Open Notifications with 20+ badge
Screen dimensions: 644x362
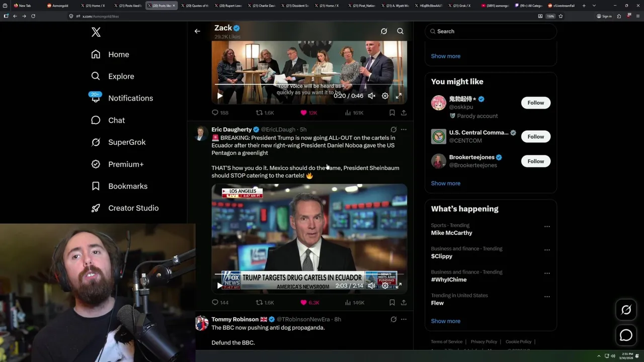click(122, 98)
